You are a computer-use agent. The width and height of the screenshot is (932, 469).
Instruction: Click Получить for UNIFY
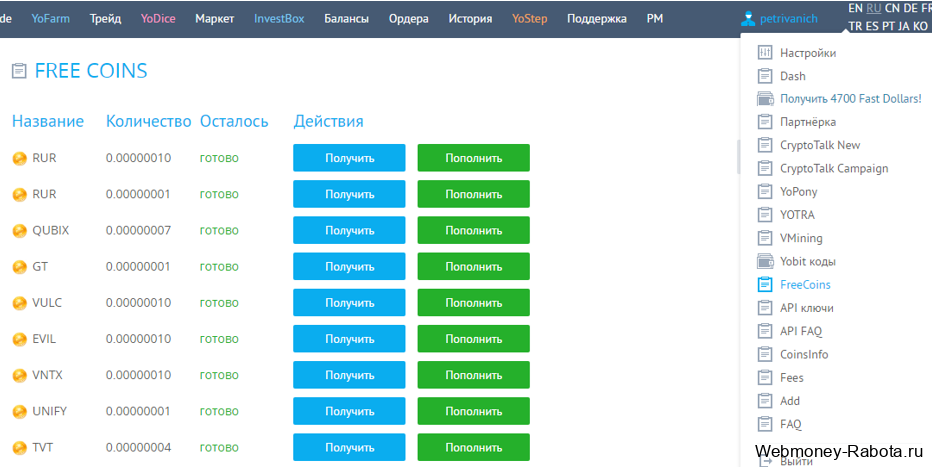(350, 411)
